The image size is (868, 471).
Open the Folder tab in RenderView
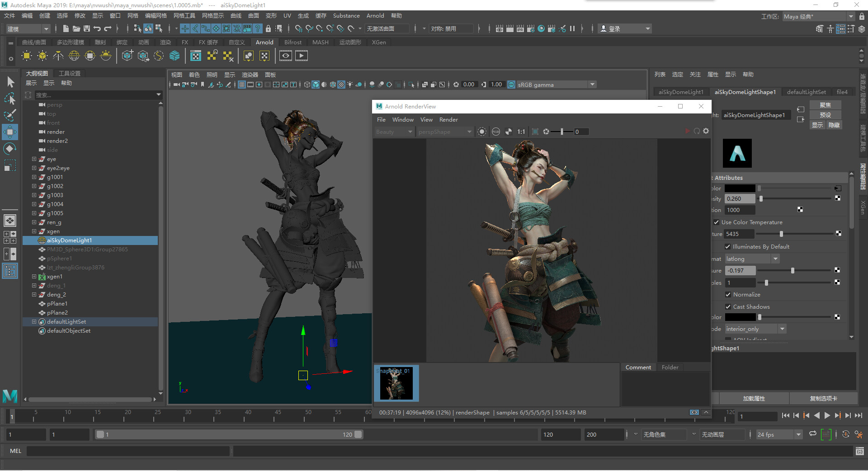coord(670,367)
